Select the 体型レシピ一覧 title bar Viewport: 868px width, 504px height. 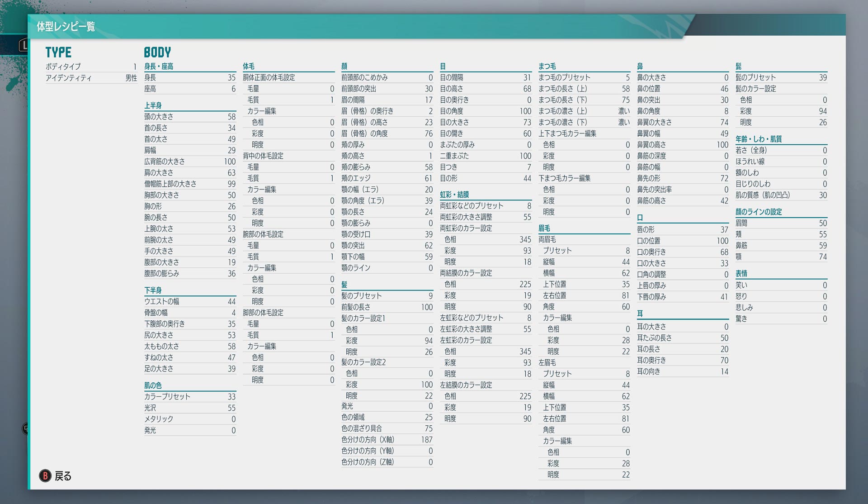click(66, 27)
